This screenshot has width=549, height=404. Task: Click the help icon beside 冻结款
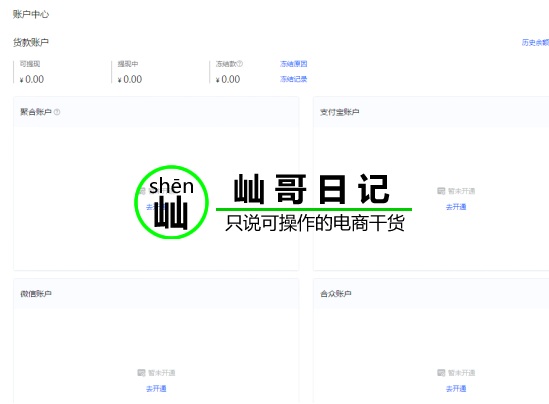pyautogui.click(x=240, y=64)
